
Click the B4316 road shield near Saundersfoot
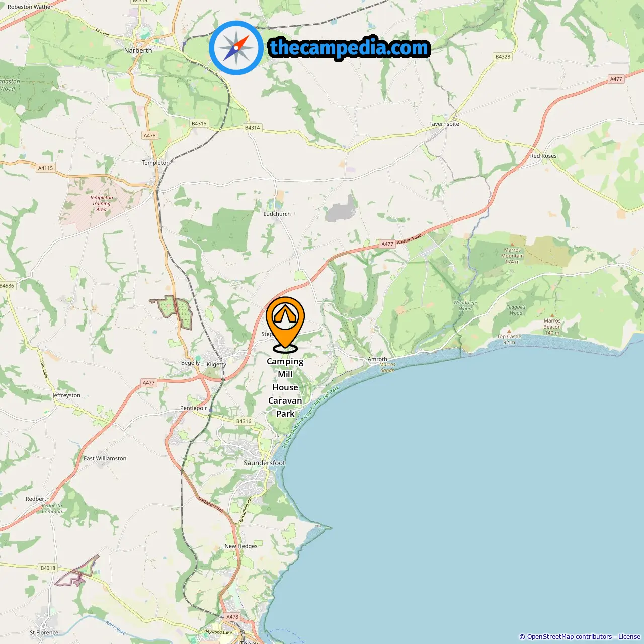point(244,421)
